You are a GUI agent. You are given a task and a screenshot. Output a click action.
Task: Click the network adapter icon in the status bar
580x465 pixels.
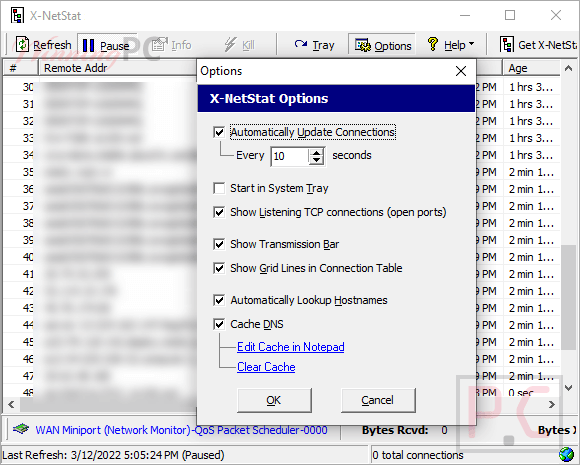(x=21, y=429)
